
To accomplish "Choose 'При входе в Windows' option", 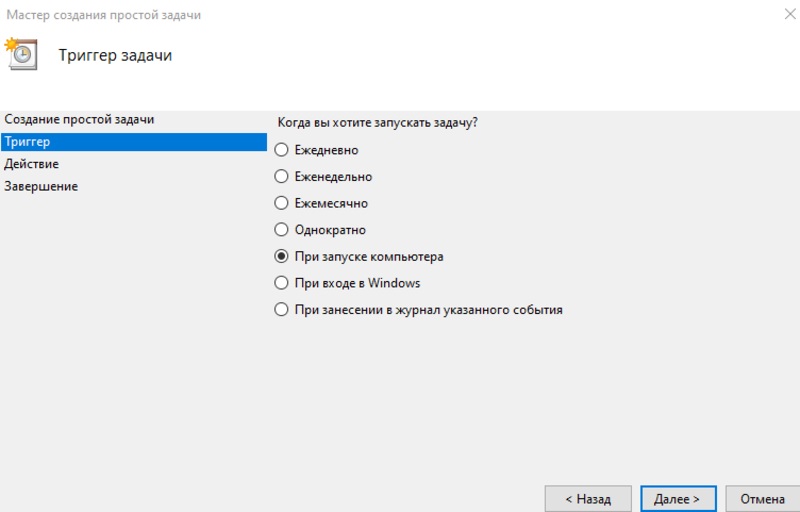I will 282,283.
